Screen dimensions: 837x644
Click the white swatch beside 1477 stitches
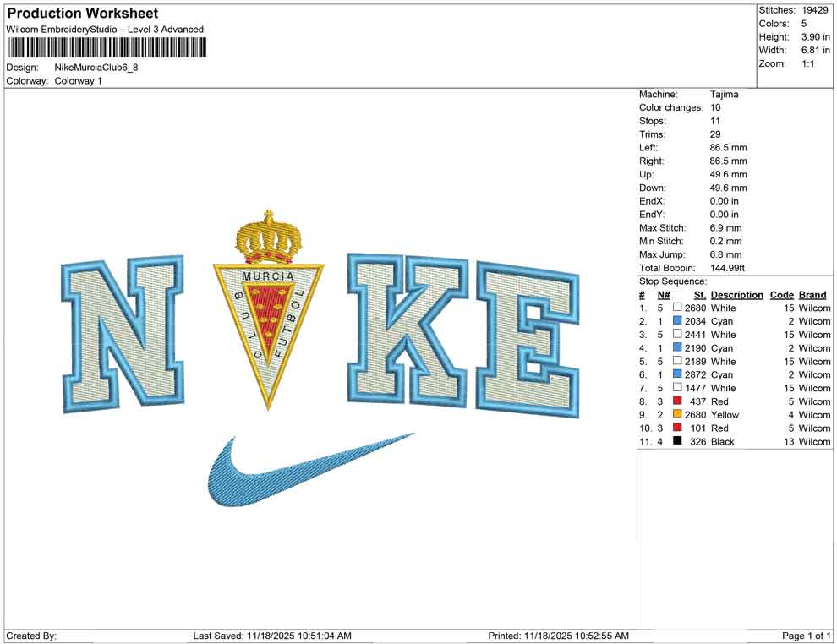(x=676, y=388)
